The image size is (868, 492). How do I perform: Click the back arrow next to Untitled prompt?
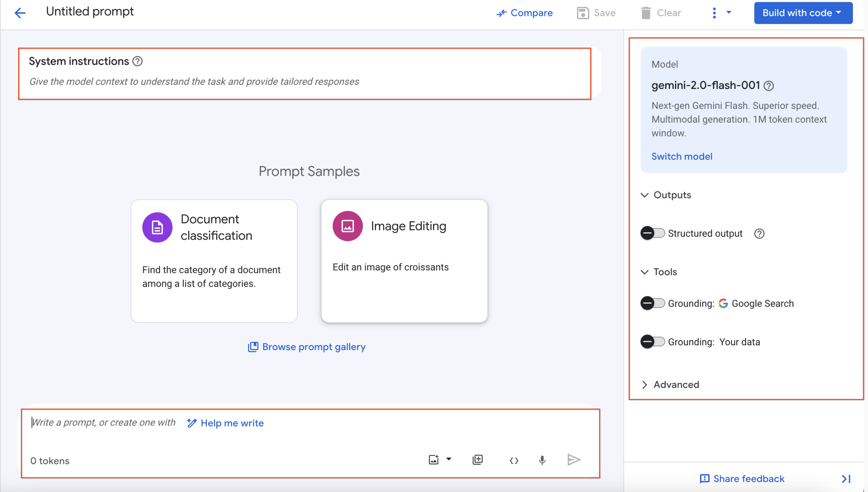20,13
